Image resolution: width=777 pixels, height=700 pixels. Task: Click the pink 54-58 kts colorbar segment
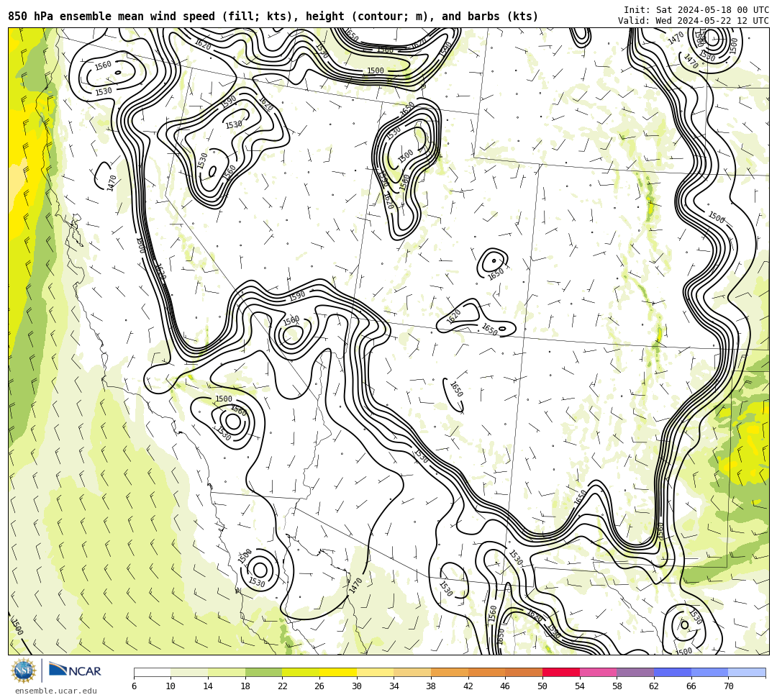[598, 672]
